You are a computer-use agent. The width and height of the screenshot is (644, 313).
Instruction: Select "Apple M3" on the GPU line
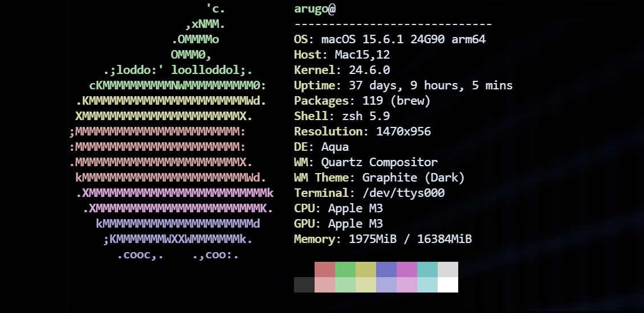pos(355,224)
